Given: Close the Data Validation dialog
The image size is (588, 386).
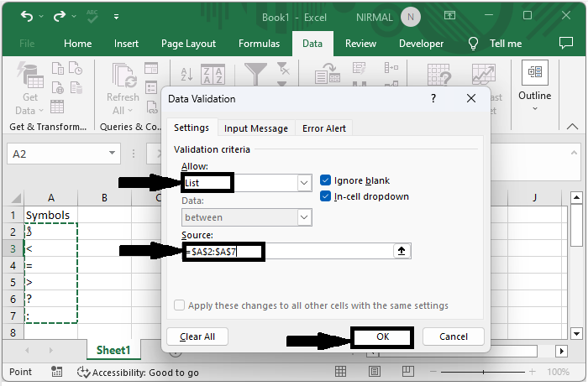Looking at the screenshot, I should tap(471, 98).
